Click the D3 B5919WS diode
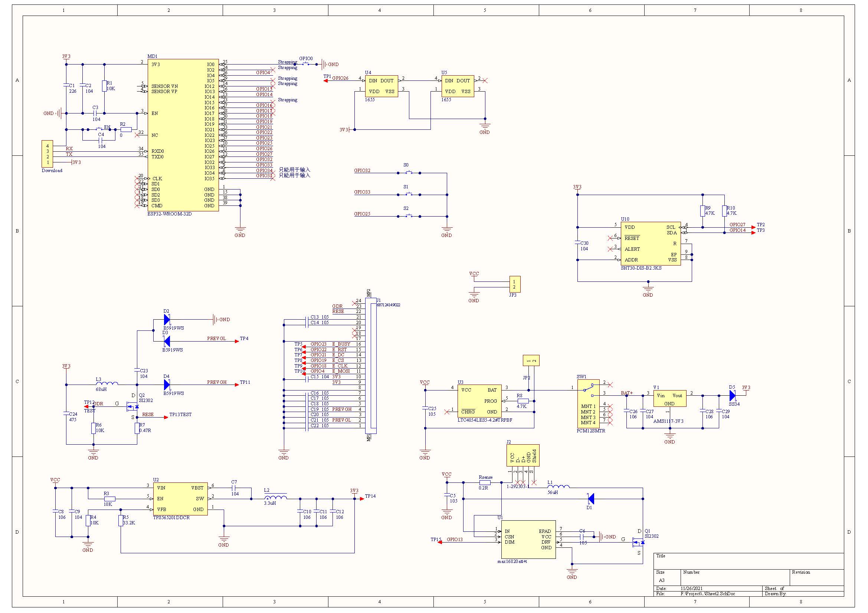 tap(167, 342)
